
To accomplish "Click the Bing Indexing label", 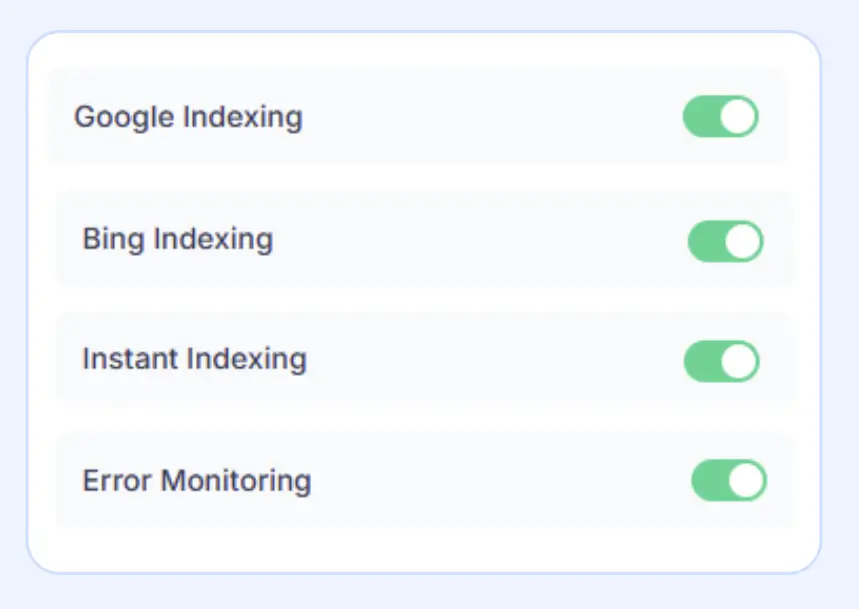I will pyautogui.click(x=176, y=240).
